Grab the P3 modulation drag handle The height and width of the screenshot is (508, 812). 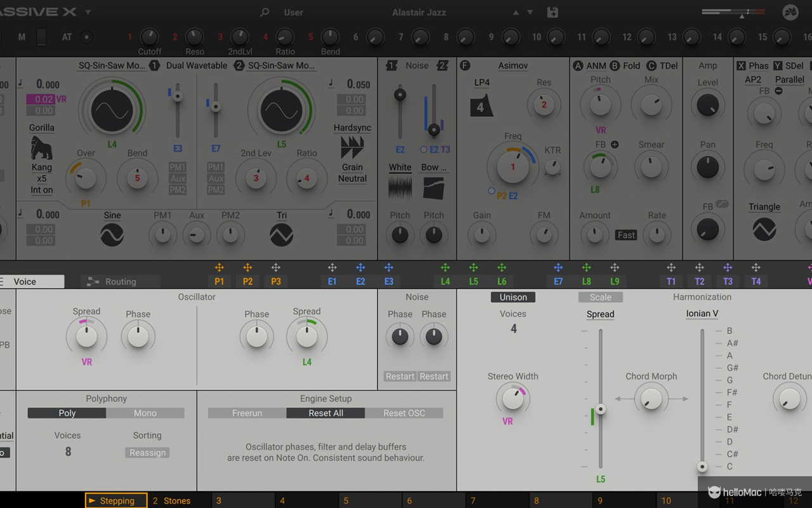click(x=276, y=268)
